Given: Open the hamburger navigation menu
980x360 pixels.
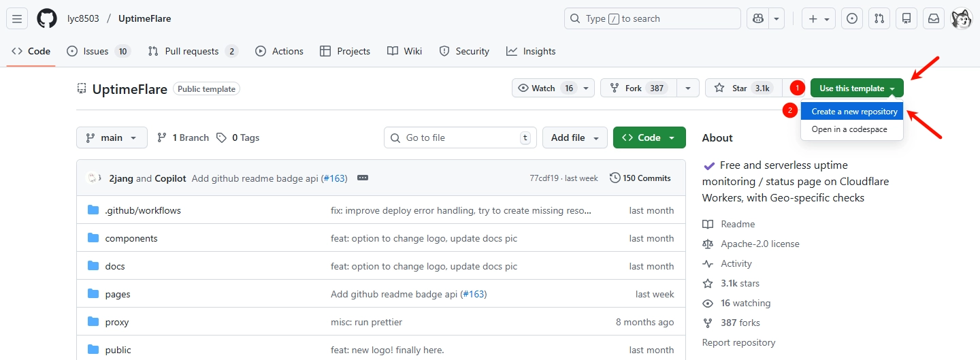Looking at the screenshot, I should click(x=18, y=18).
